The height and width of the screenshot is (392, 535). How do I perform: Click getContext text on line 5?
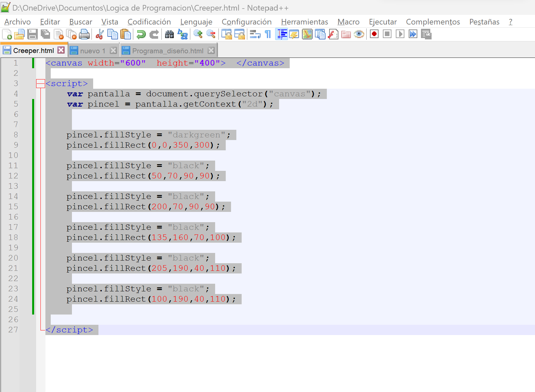pyautogui.click(x=210, y=104)
